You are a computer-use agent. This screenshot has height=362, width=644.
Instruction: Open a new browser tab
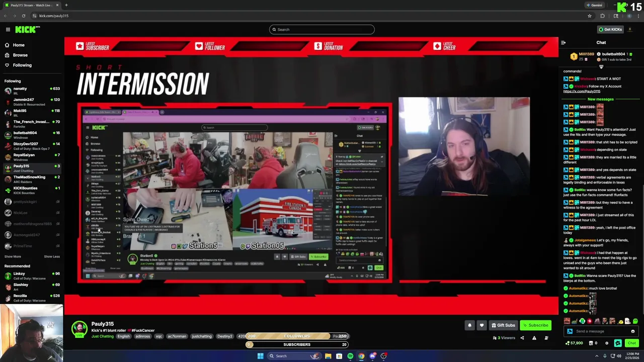tap(66, 5)
